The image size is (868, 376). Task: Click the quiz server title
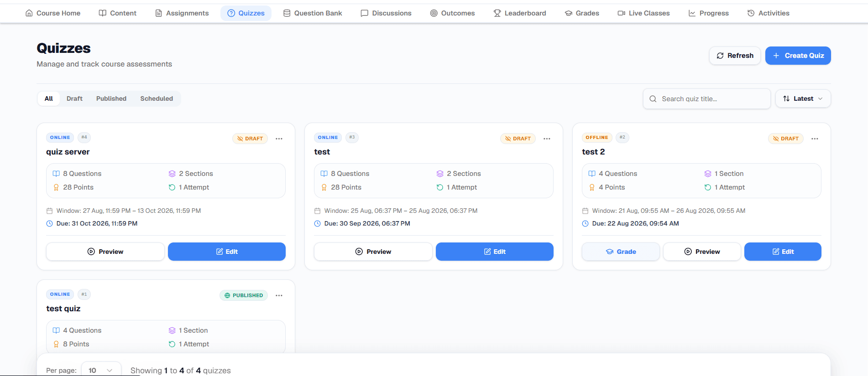tap(68, 152)
